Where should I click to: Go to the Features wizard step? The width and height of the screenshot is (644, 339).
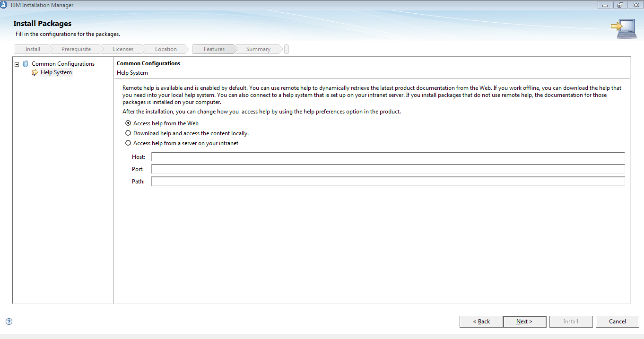[214, 49]
